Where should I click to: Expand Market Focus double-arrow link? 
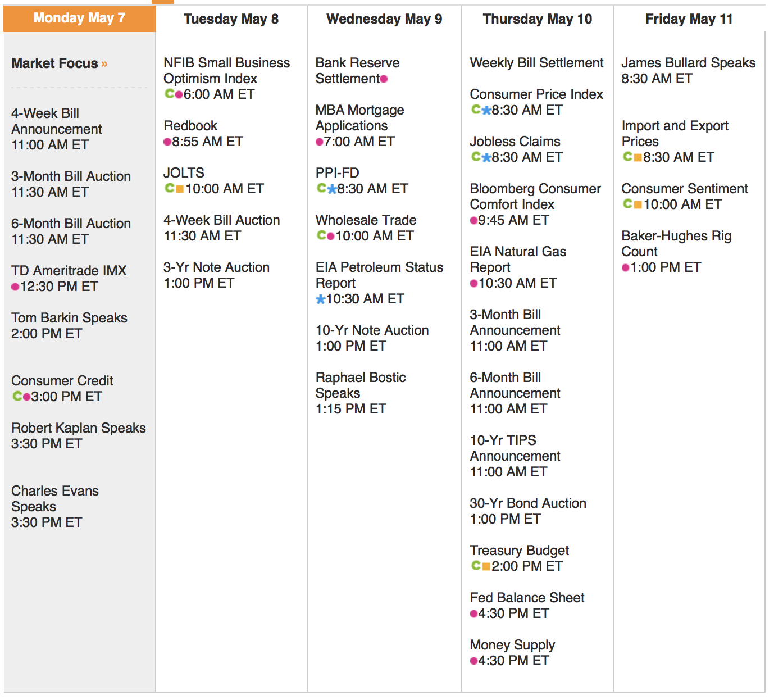[x=104, y=64]
